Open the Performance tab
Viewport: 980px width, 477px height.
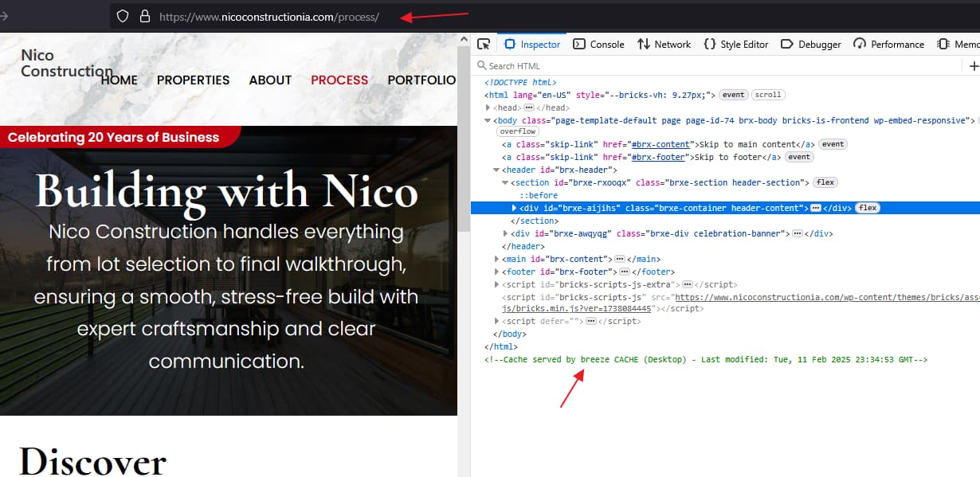(888, 45)
